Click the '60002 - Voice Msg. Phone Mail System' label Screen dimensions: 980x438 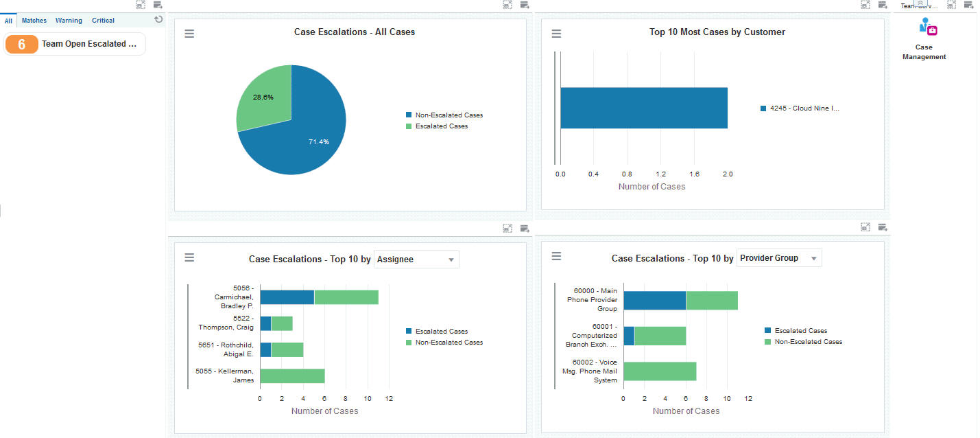pos(590,371)
